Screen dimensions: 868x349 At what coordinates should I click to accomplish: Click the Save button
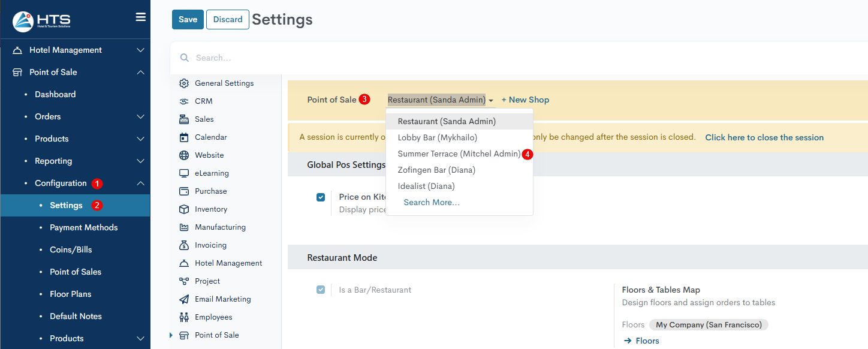[x=188, y=20]
